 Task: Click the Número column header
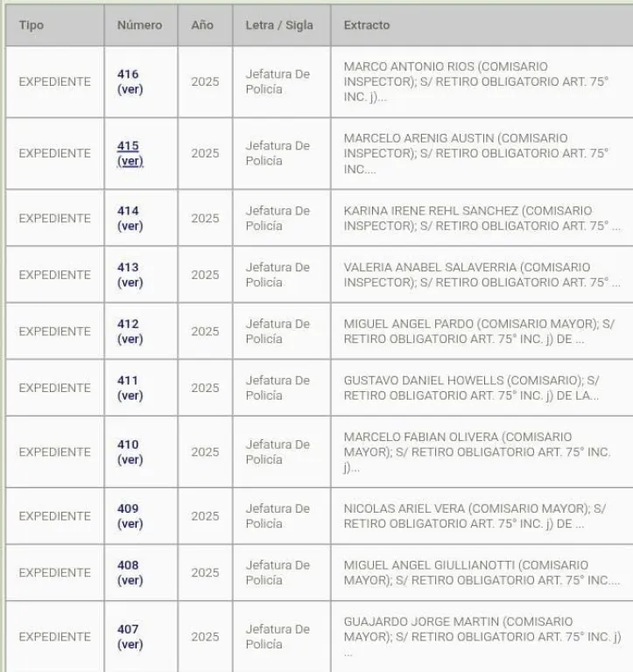(x=139, y=25)
